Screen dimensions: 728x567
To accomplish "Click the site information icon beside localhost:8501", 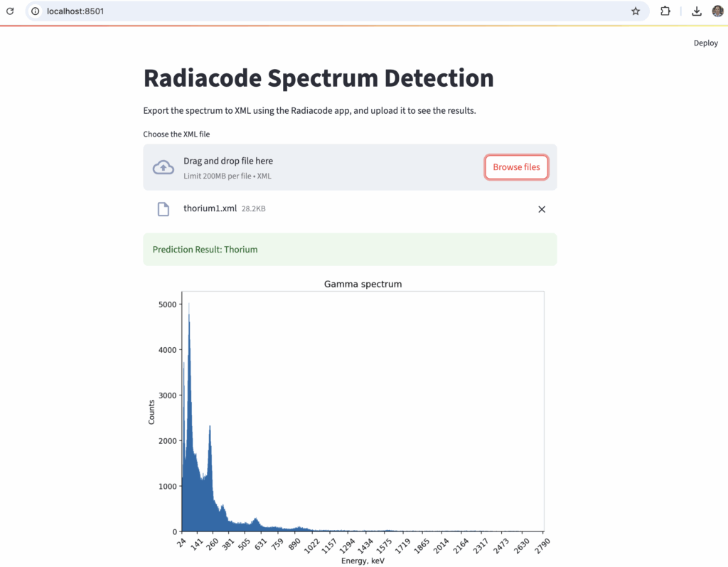I will coord(36,11).
